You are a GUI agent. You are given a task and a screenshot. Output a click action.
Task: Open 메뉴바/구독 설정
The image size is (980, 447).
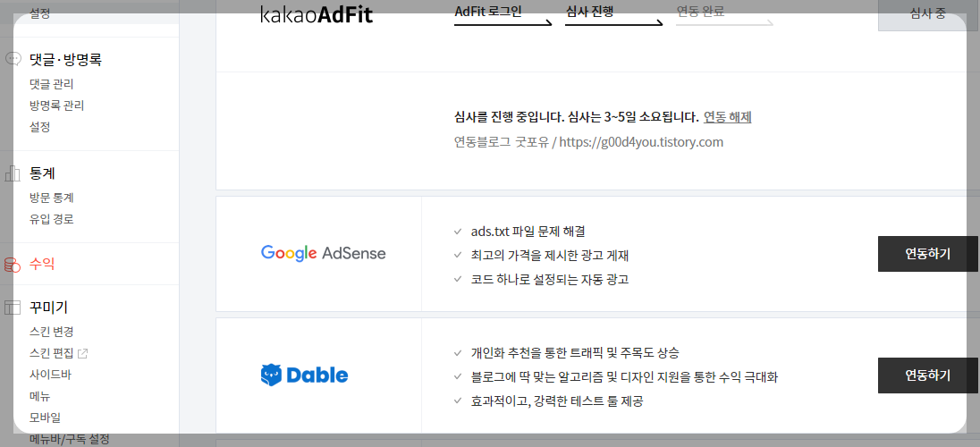pos(70,438)
